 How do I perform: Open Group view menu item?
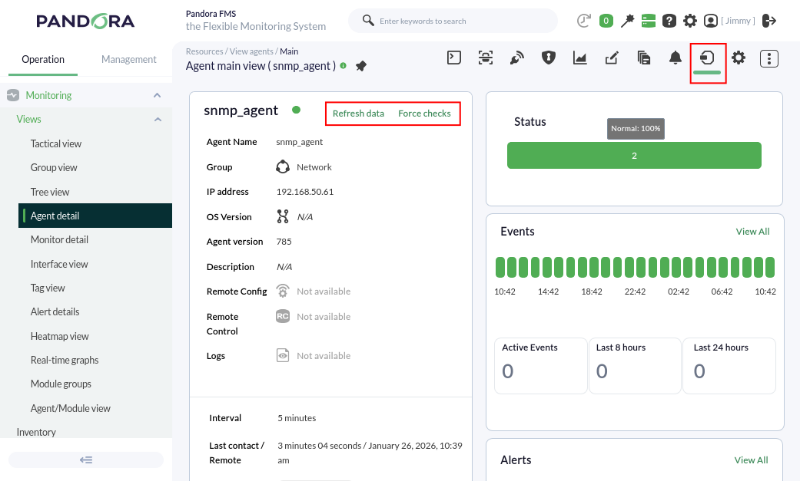(54, 167)
